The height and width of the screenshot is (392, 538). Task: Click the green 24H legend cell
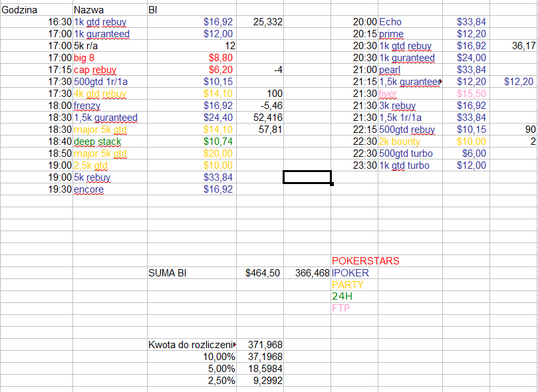(354, 296)
